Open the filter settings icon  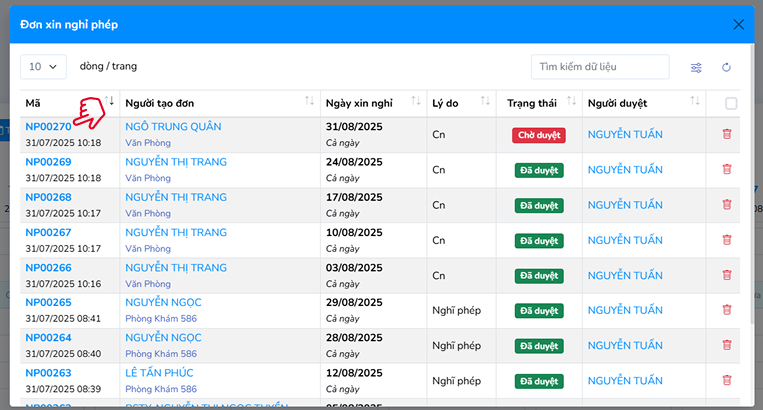click(x=696, y=67)
